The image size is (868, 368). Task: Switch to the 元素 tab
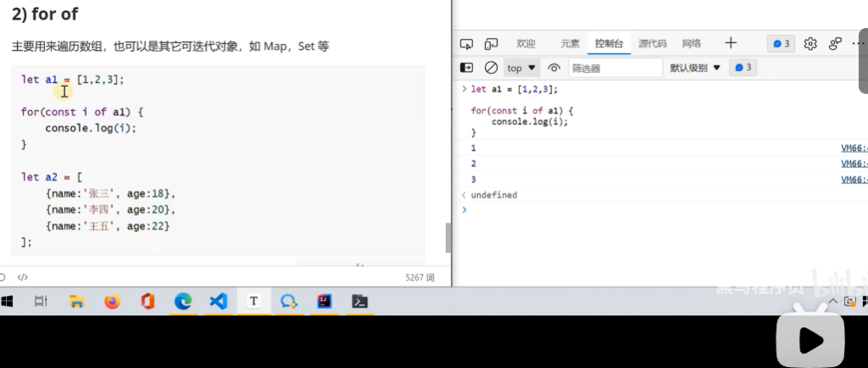coord(570,44)
